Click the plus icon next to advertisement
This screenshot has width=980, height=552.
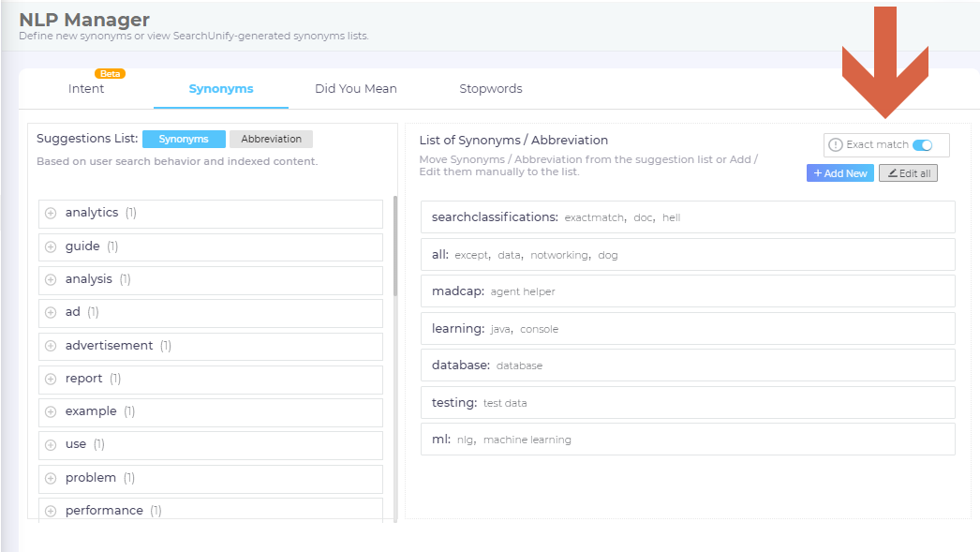[x=51, y=346]
